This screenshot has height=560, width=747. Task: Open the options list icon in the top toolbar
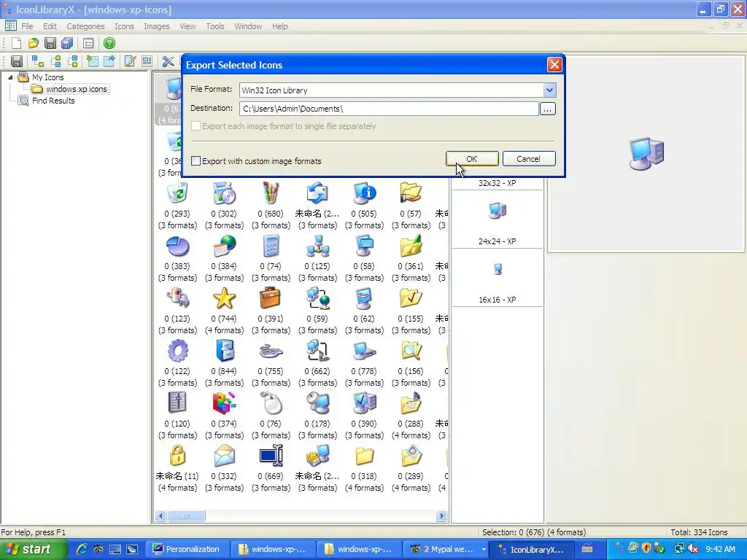(88, 43)
